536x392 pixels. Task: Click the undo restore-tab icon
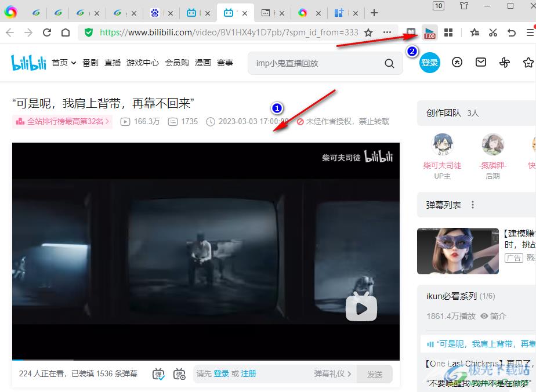(512, 32)
